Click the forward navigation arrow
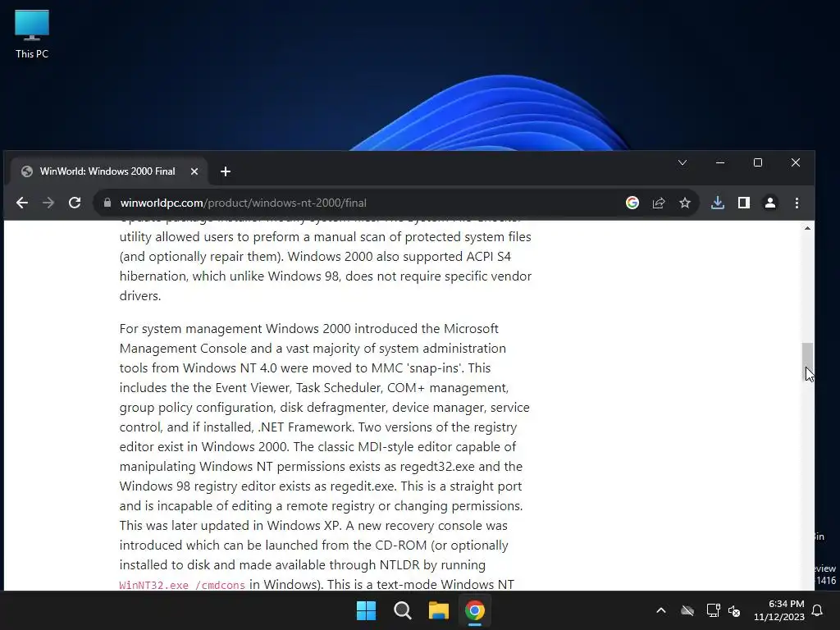Viewport: 840px width, 630px height. coord(48,203)
